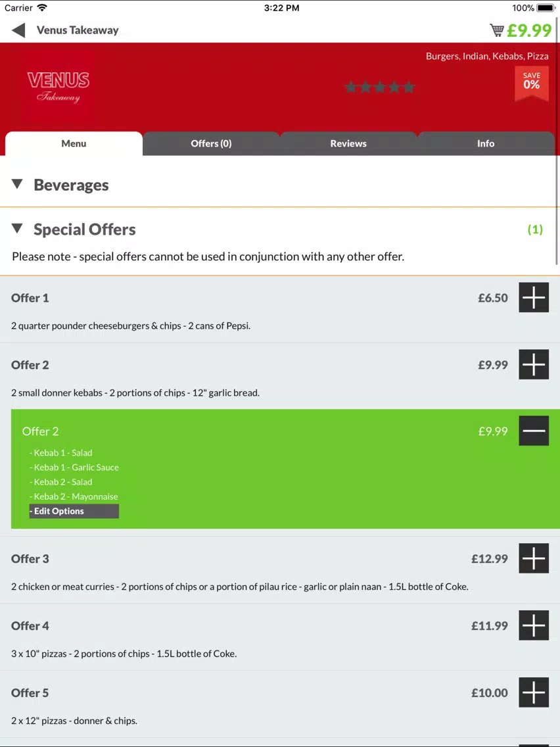Add Offer 1 with plus icon
The width and height of the screenshot is (560, 747).
coord(533,297)
